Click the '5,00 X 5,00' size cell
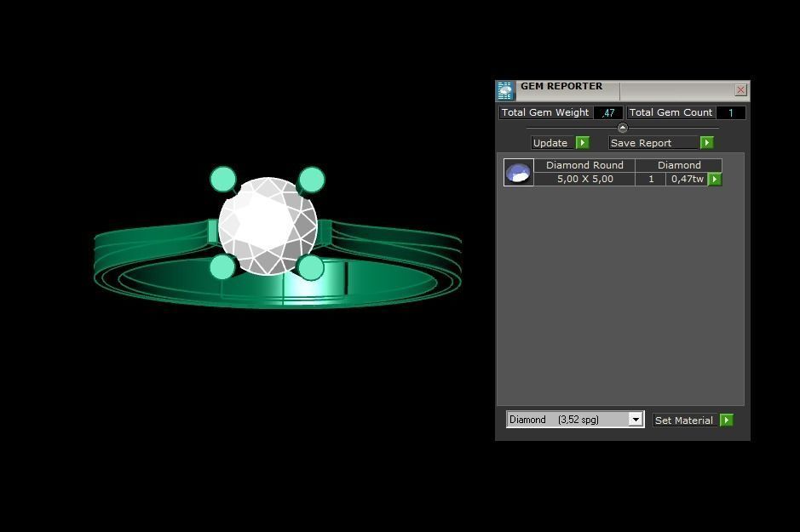Viewport: 800px width, 532px height. pos(584,179)
